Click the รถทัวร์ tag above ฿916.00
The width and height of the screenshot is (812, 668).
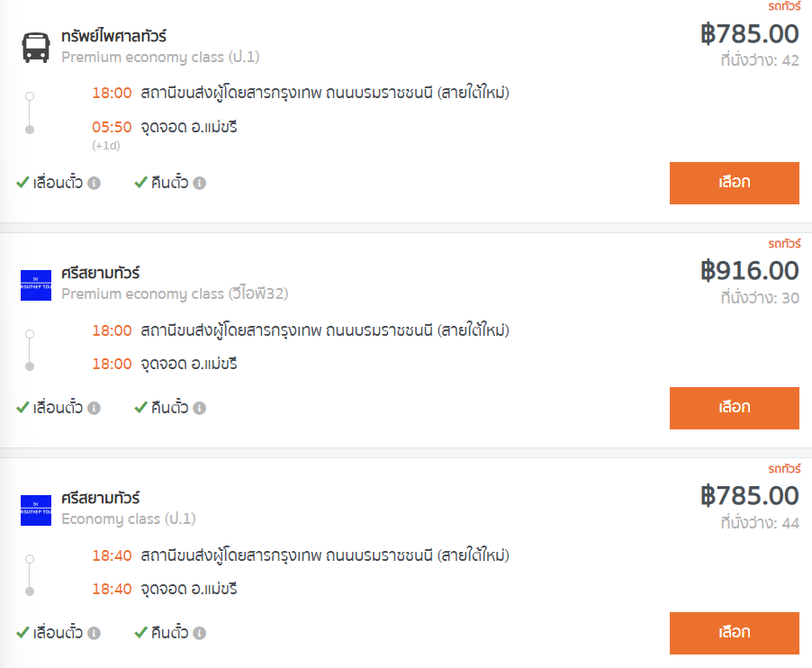784,243
